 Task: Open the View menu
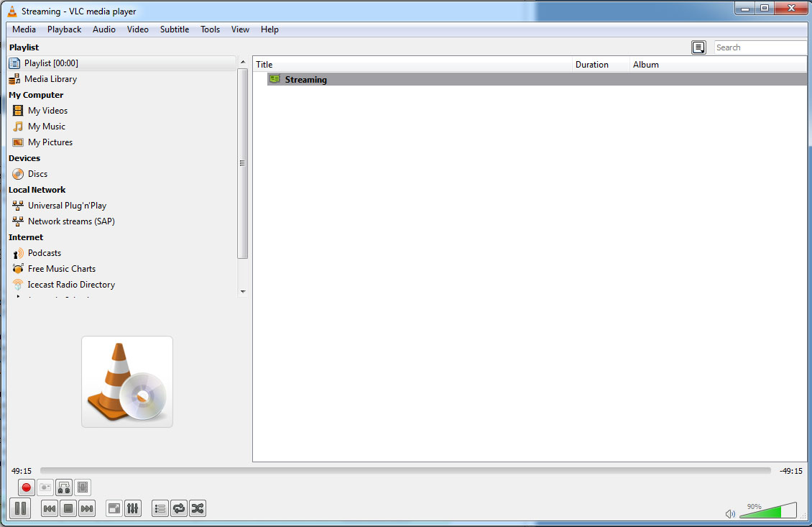tap(240, 29)
